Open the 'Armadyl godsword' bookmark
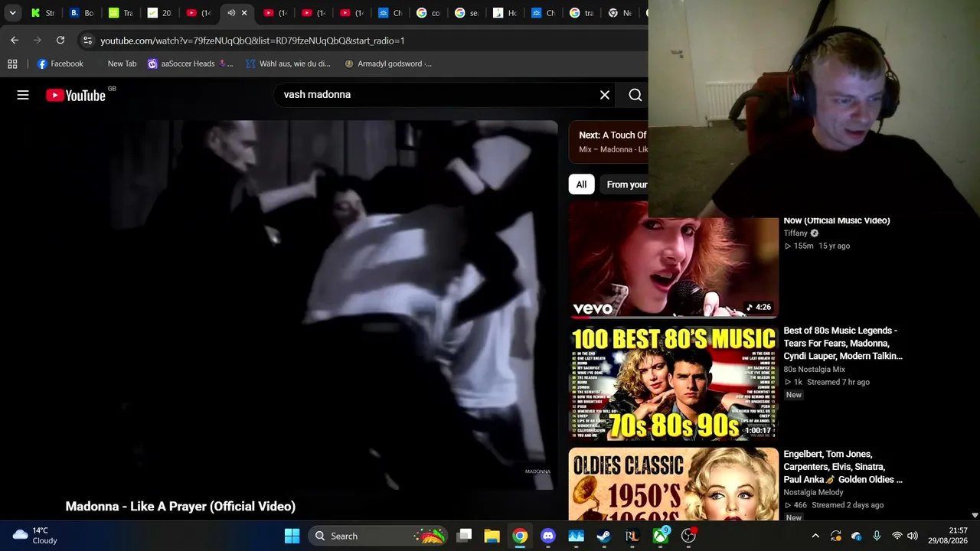This screenshot has width=980, height=551. pos(388,64)
